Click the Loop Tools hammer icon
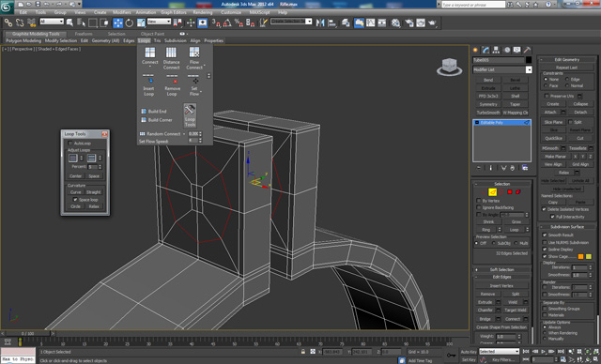 point(190,115)
